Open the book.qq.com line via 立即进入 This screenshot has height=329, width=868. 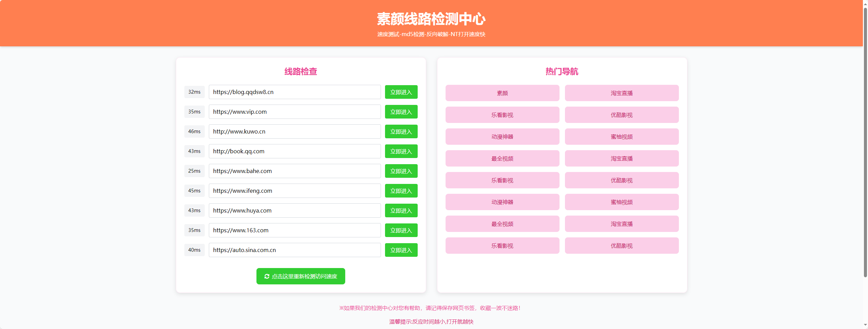point(401,151)
